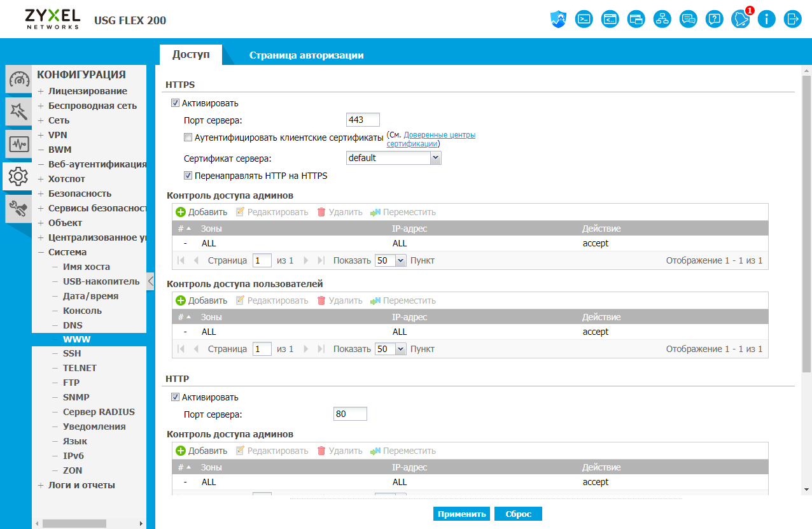
Task: Click the logout icon in header
Action: click(792, 19)
